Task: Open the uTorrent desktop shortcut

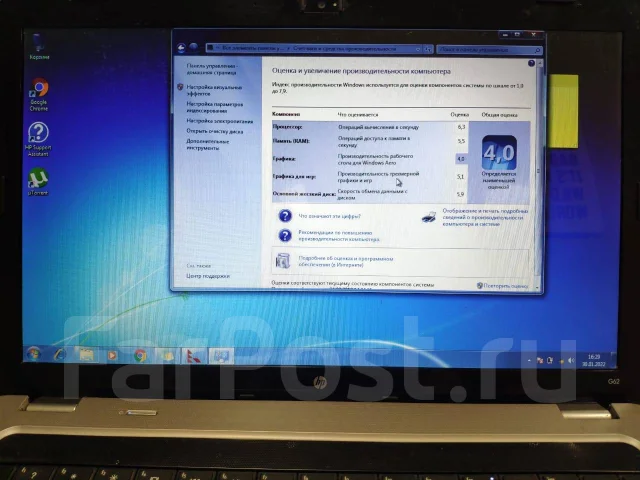Action: point(38,182)
